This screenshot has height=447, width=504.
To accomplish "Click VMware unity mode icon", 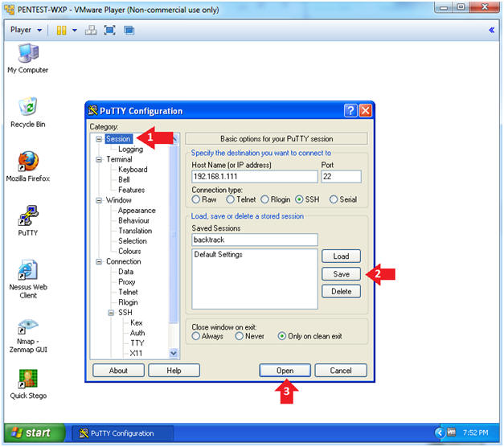I will (x=129, y=31).
